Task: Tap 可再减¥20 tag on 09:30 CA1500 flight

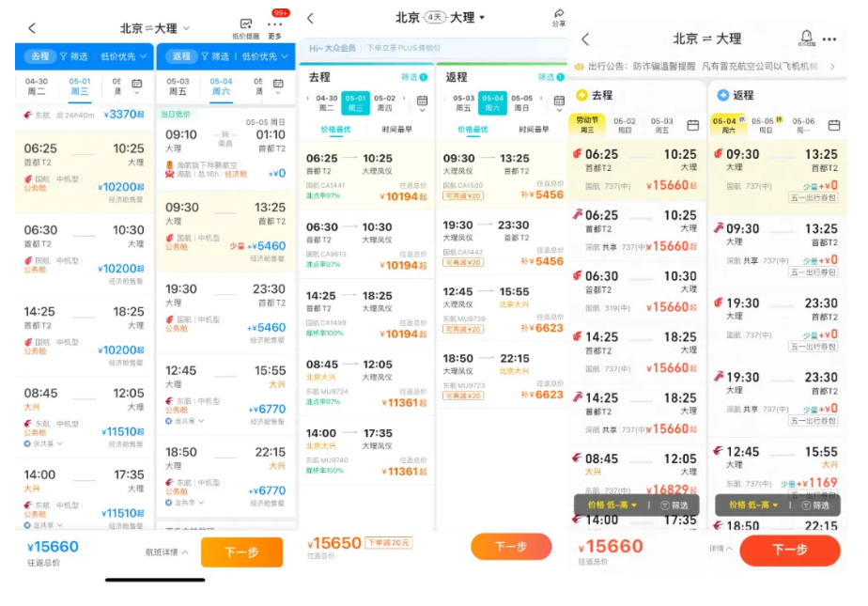Action: [463, 196]
